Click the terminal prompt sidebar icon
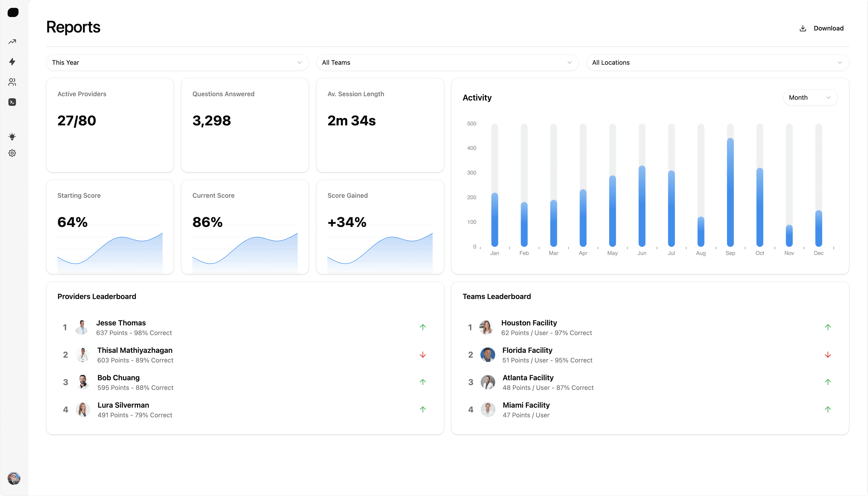This screenshot has height=496, width=868. tap(12, 102)
